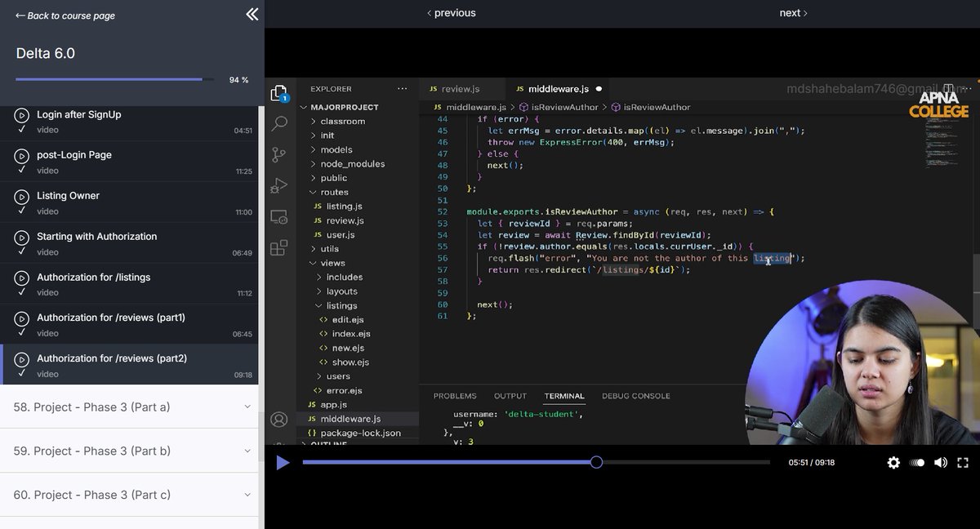Click play icon beside 'Starting with Authorization'

(x=22, y=238)
